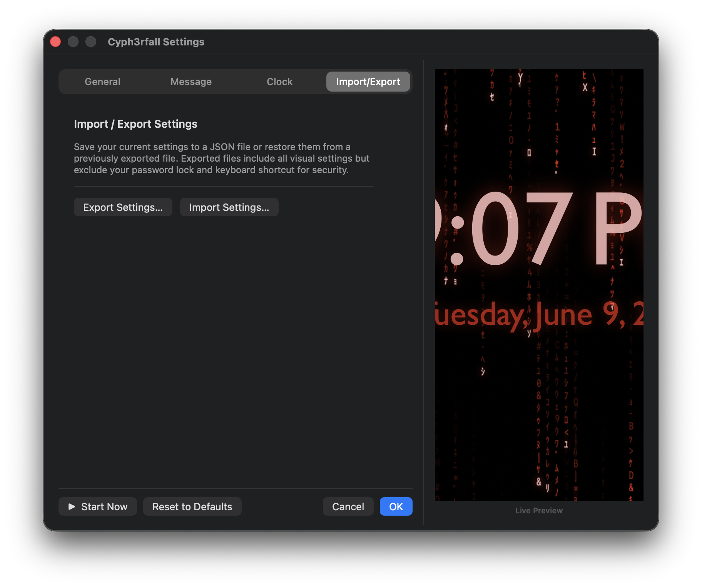
Task: Click the Live Preview label
Action: (539, 510)
